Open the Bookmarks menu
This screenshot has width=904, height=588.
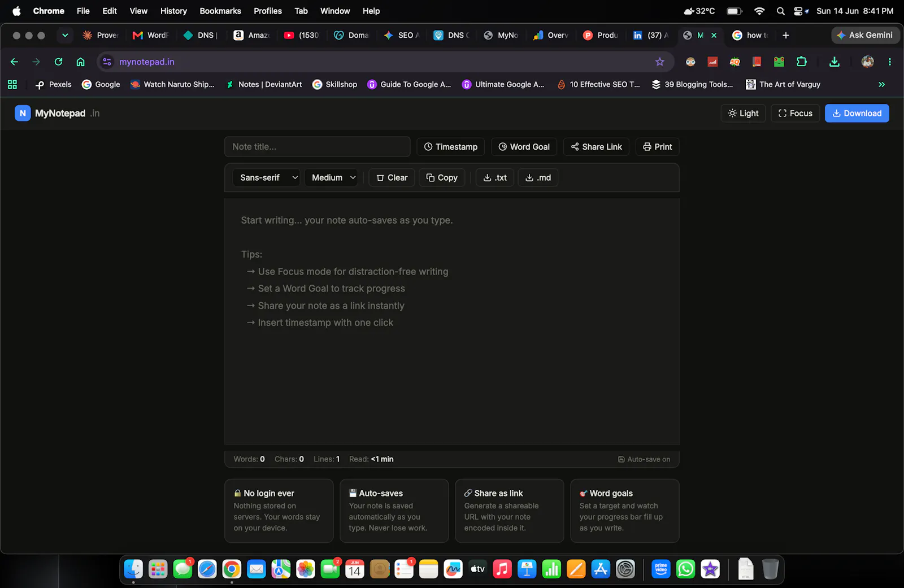pos(220,11)
